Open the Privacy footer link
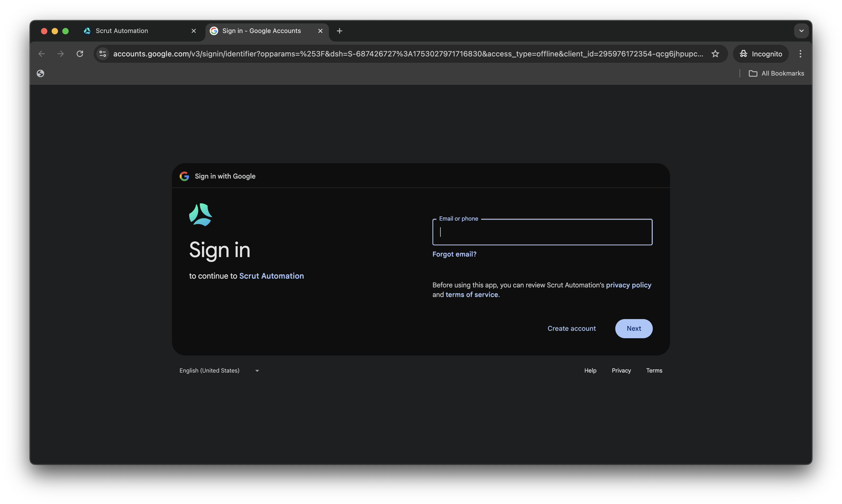Screen dimensions: 842x504 pos(621,370)
